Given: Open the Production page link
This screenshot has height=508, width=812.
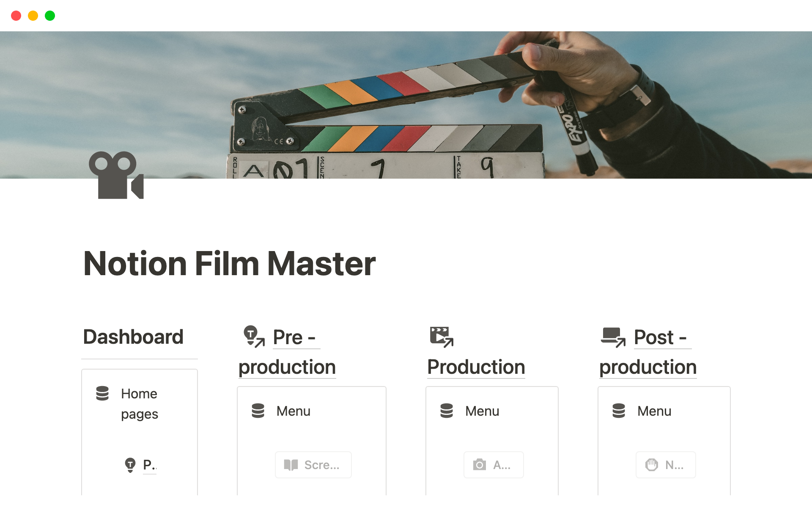Looking at the screenshot, I should pyautogui.click(x=476, y=367).
